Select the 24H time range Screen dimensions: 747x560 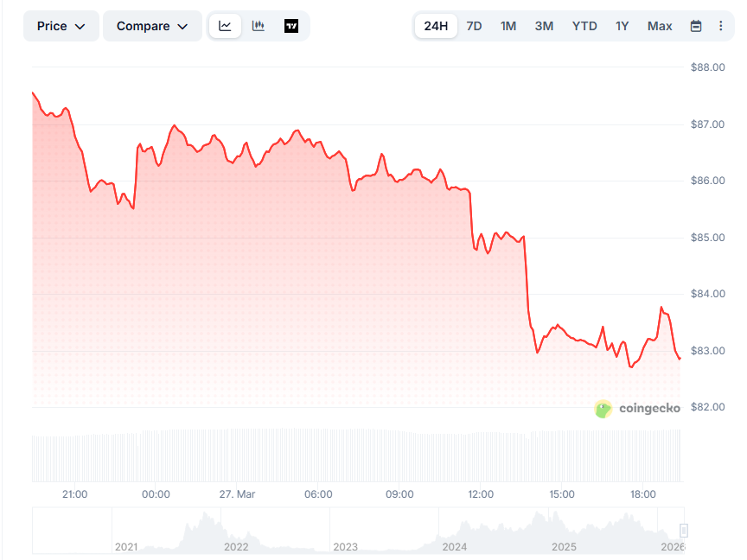[436, 26]
